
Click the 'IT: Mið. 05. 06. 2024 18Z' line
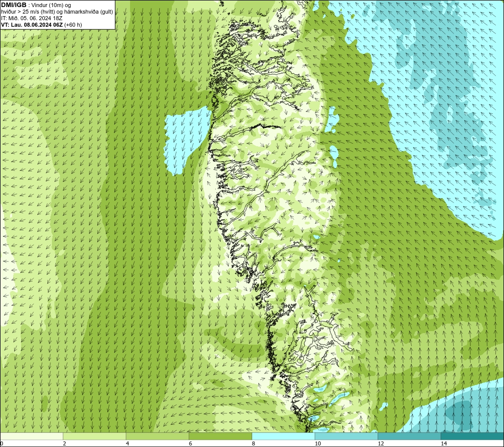(31, 18)
